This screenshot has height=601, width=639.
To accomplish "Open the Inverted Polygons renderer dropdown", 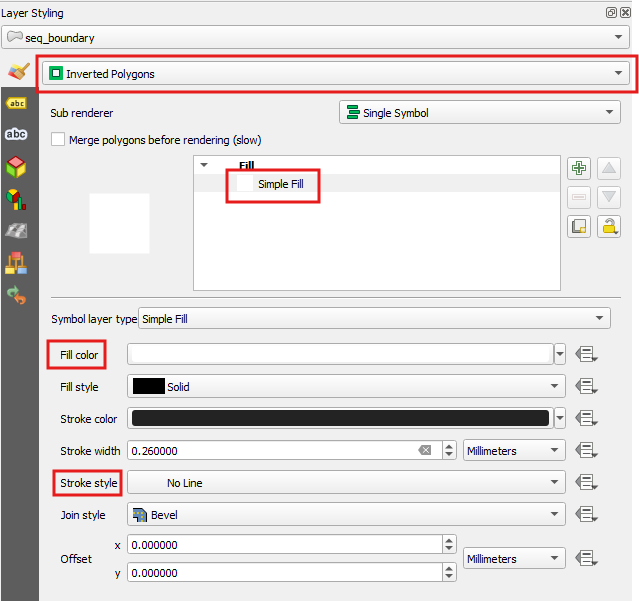I will (x=335, y=73).
